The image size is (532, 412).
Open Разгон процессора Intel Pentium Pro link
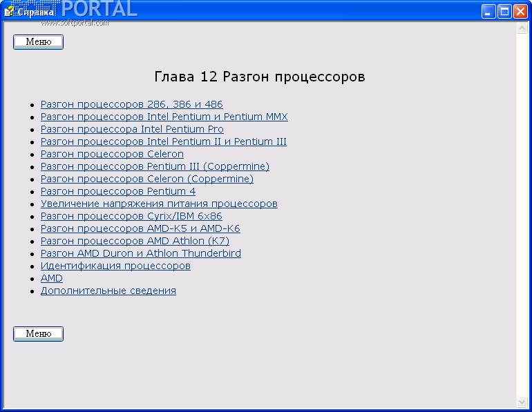click(x=132, y=129)
